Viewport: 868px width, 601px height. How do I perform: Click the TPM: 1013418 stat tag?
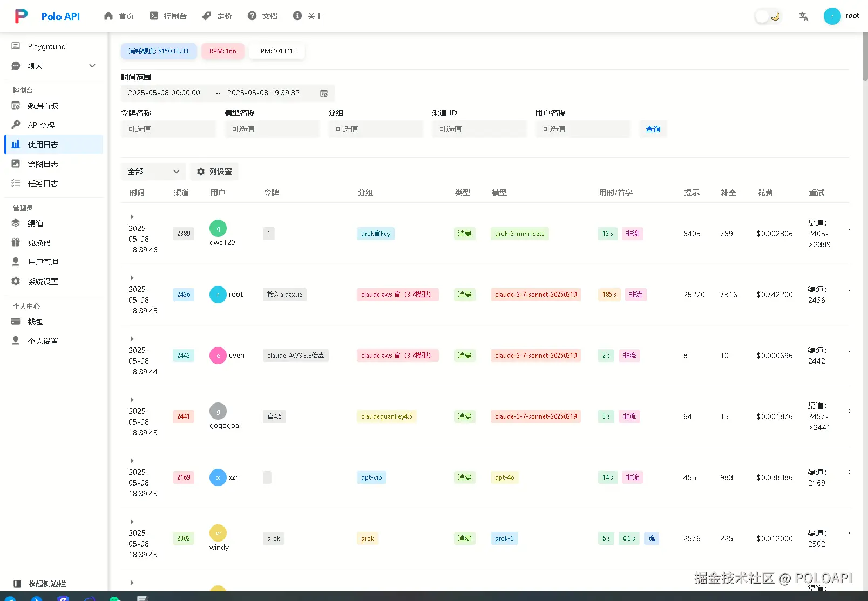277,51
